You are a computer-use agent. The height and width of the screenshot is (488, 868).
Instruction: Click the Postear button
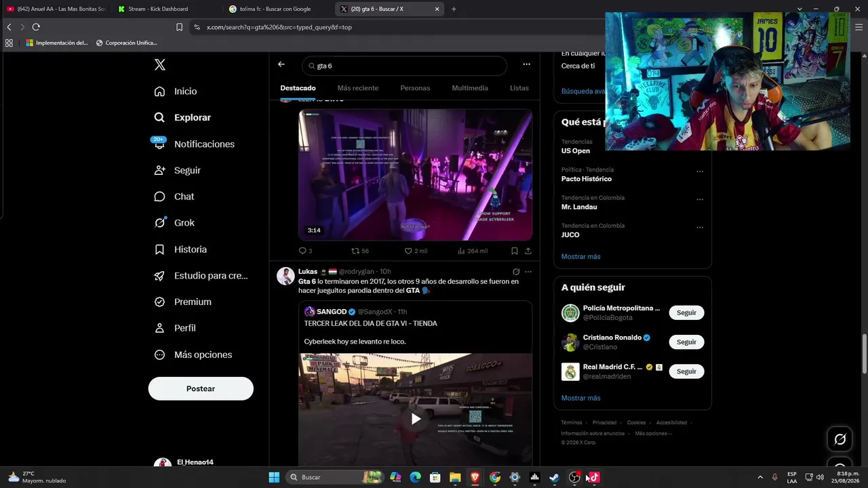coord(201,389)
